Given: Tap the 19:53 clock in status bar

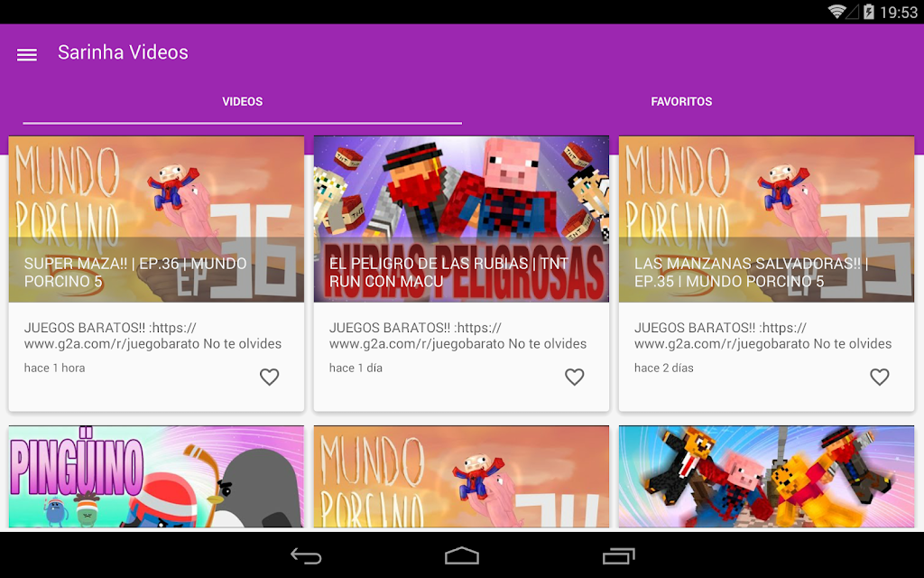Looking at the screenshot, I should pos(899,12).
